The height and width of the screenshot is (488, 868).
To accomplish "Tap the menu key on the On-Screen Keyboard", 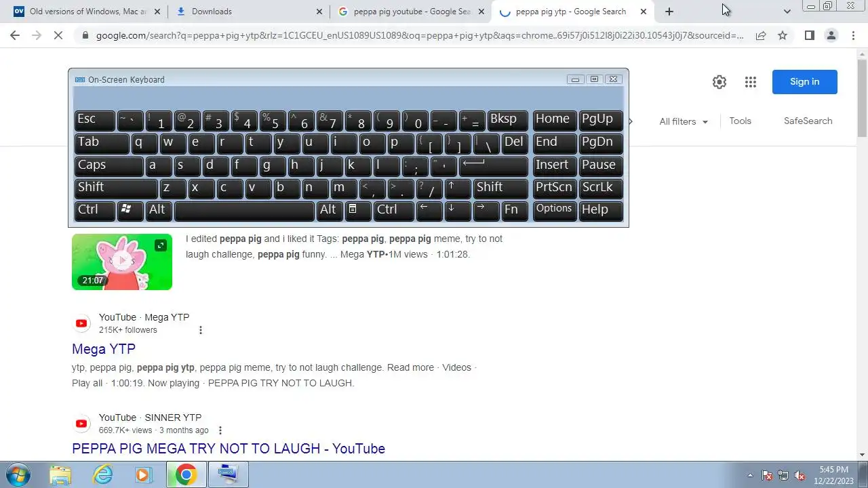I will (x=358, y=210).
